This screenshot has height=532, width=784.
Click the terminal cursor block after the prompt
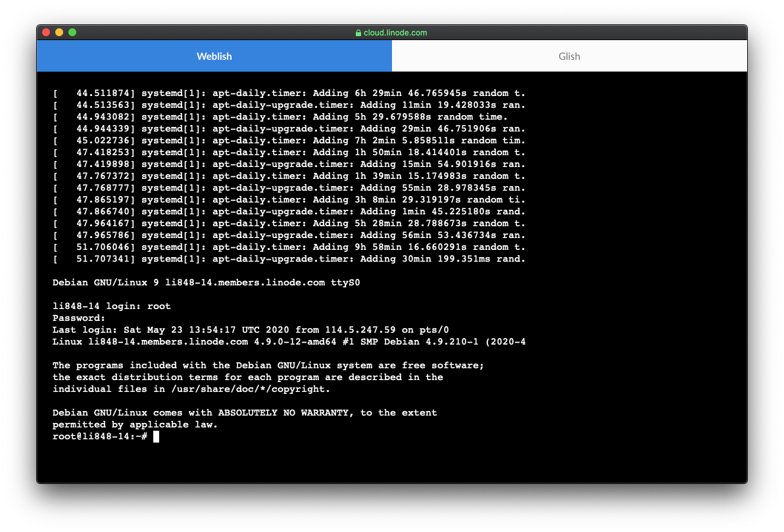click(156, 437)
